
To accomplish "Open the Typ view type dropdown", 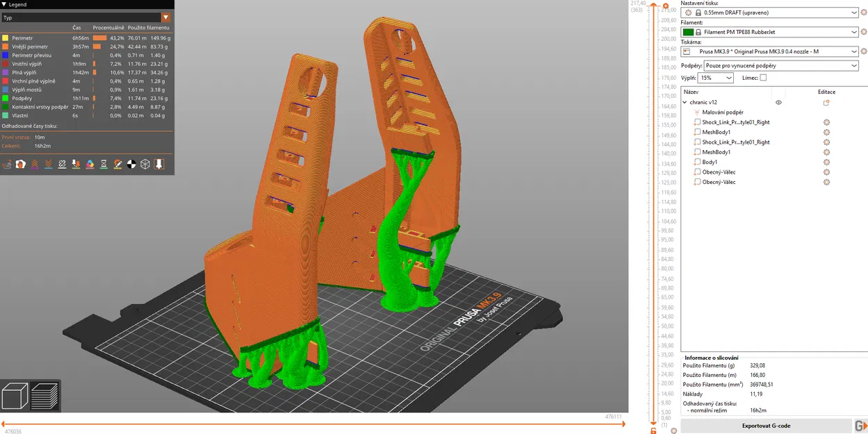I will [87, 17].
